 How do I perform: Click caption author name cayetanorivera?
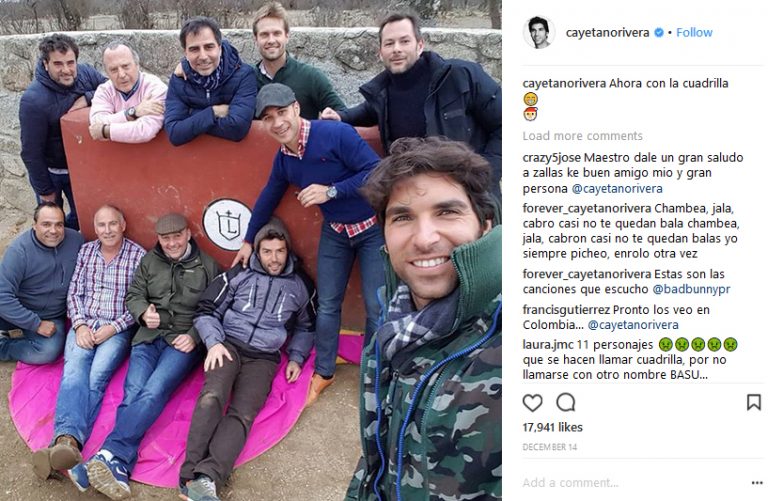point(564,83)
